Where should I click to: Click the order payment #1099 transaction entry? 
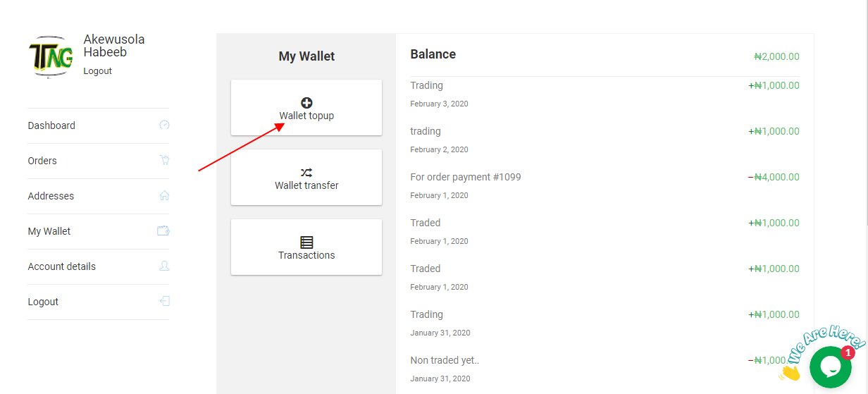click(604, 185)
